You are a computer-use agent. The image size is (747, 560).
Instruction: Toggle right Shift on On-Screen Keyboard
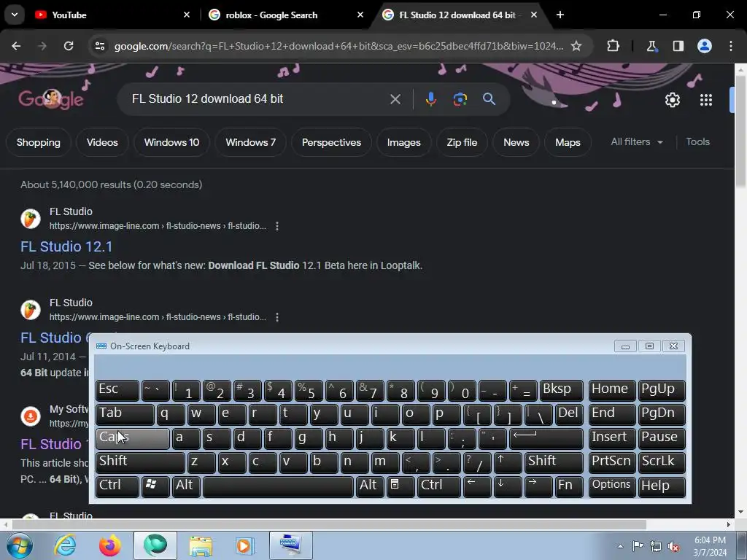click(x=554, y=462)
